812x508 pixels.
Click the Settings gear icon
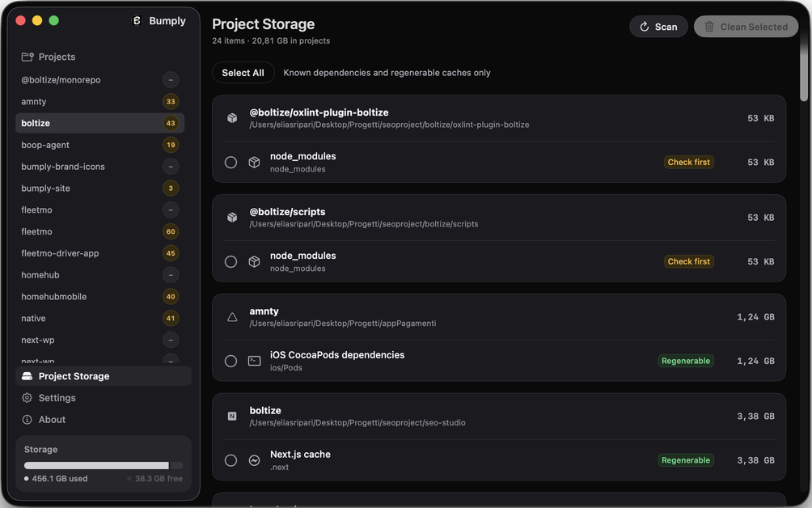[x=27, y=398]
